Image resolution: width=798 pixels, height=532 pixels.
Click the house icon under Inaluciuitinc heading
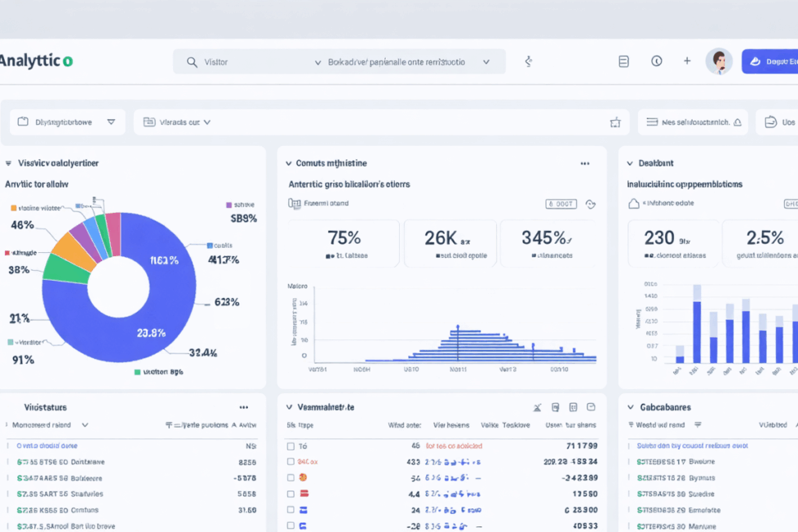tap(634, 204)
